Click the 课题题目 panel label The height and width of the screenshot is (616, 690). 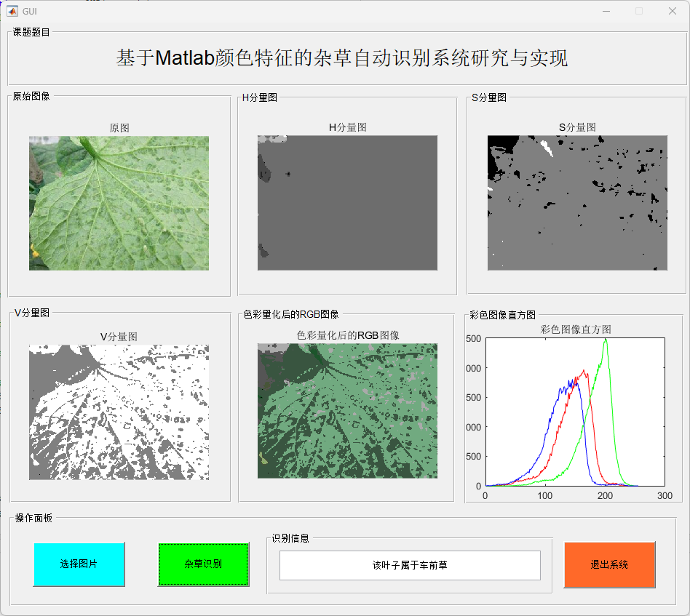[31, 32]
